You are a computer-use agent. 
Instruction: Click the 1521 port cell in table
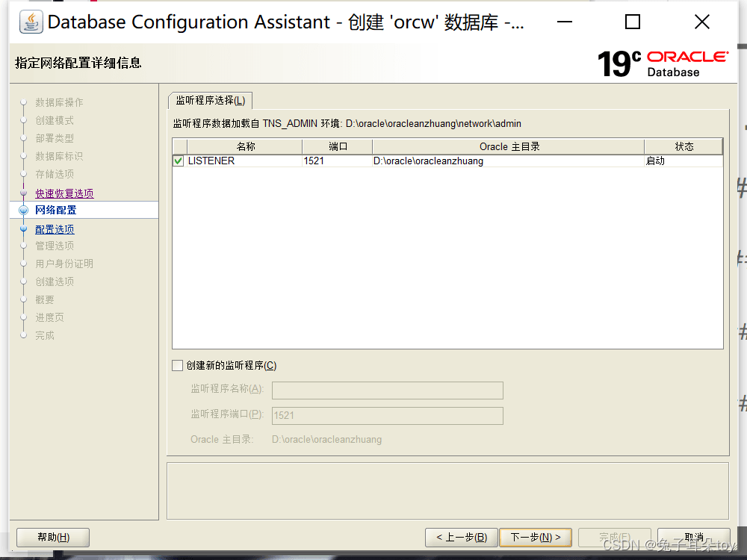338,161
